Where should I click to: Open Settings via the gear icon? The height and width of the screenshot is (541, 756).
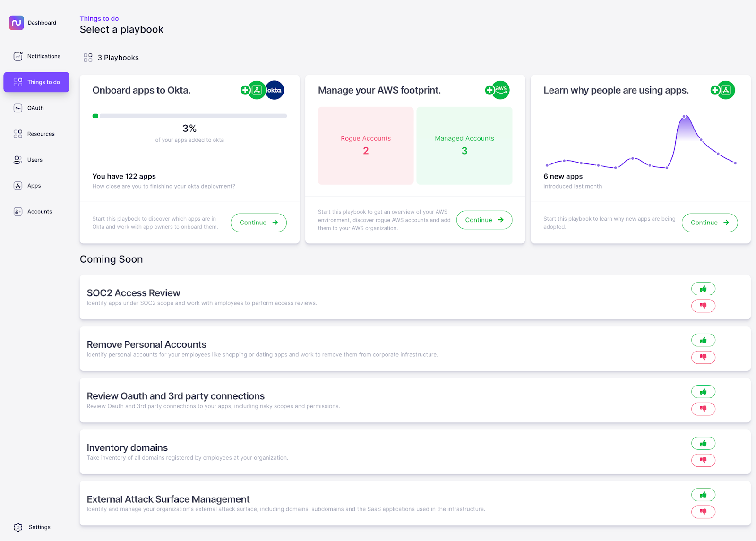pyautogui.click(x=18, y=527)
